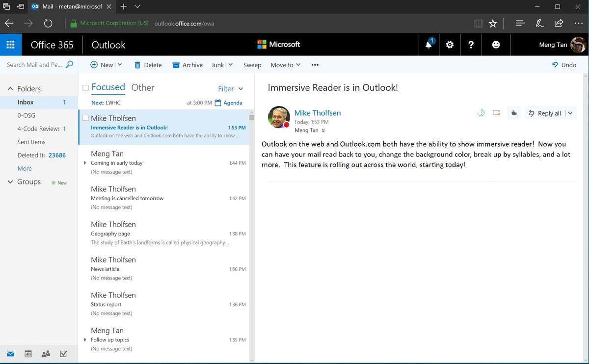Viewport: 589px width, 364px height.
Task: Open Immersive Reader for this email
Action: pyautogui.click(x=481, y=113)
